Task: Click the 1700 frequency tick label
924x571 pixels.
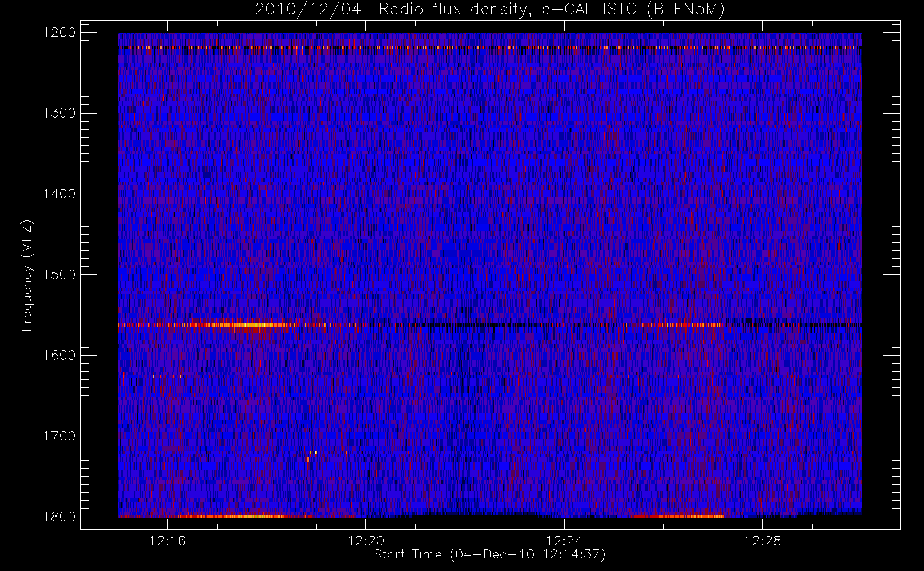Action: click(59, 436)
